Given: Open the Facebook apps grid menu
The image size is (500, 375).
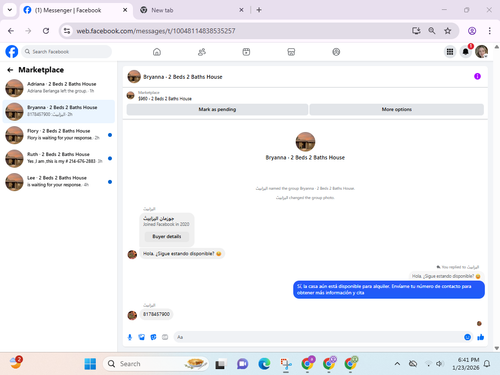Looking at the screenshot, I should coord(450,52).
